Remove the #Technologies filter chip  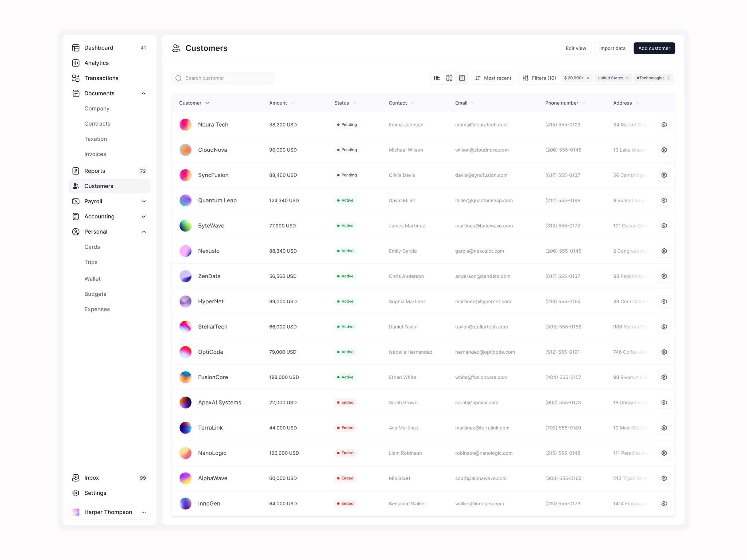[669, 78]
